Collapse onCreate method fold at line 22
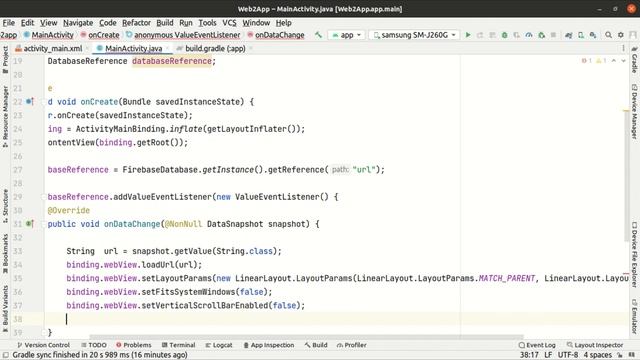This screenshot has width=640, height=360. pyautogui.click(x=43, y=102)
